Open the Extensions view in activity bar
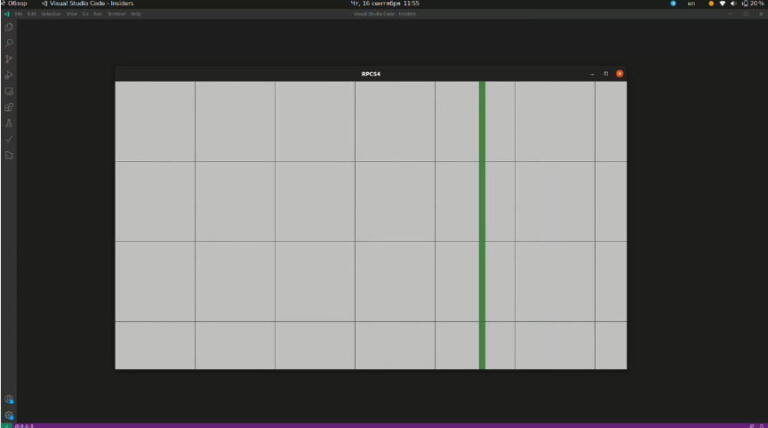 click(9, 107)
